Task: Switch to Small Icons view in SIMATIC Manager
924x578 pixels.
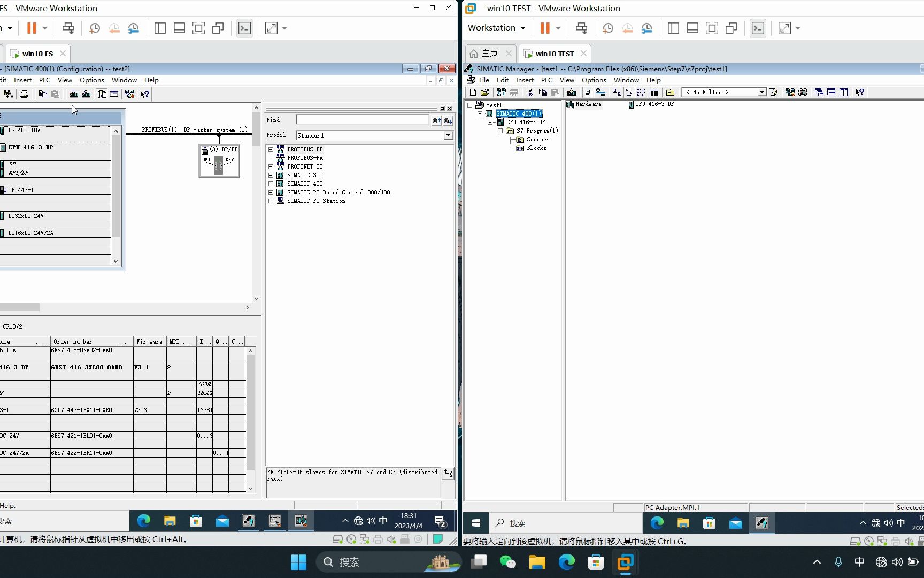Action: coord(629,93)
